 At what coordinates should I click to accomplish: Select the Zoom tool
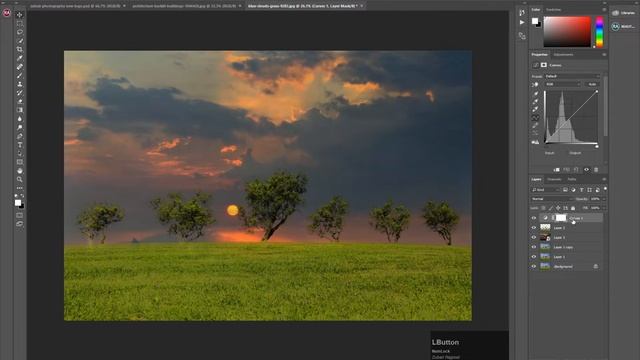click(19, 179)
